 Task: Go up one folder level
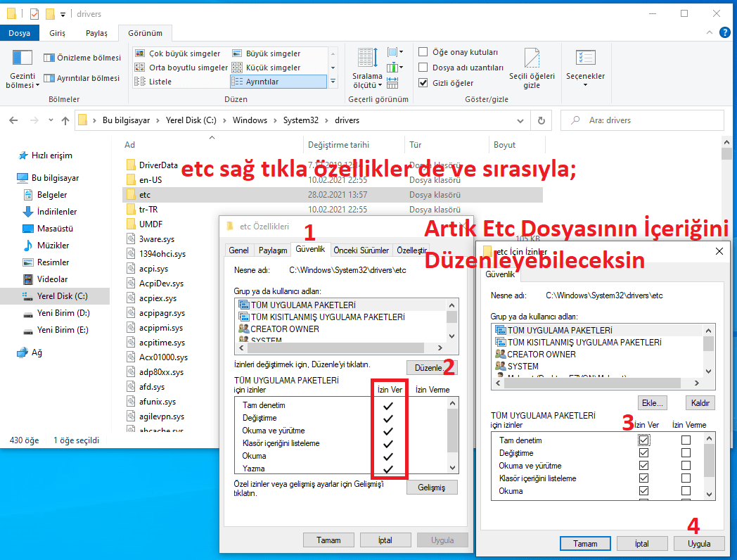click(x=65, y=120)
